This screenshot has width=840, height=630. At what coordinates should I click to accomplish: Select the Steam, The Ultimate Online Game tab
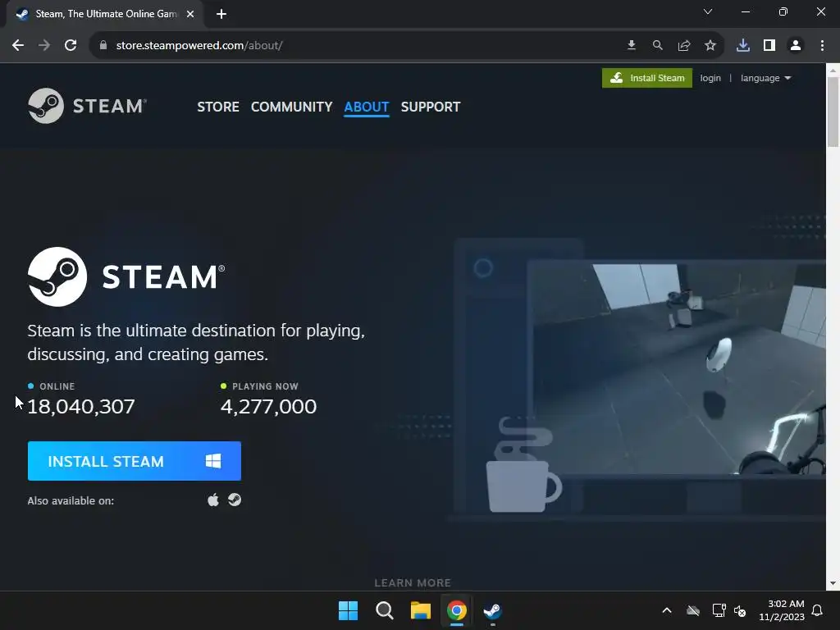[104, 14]
